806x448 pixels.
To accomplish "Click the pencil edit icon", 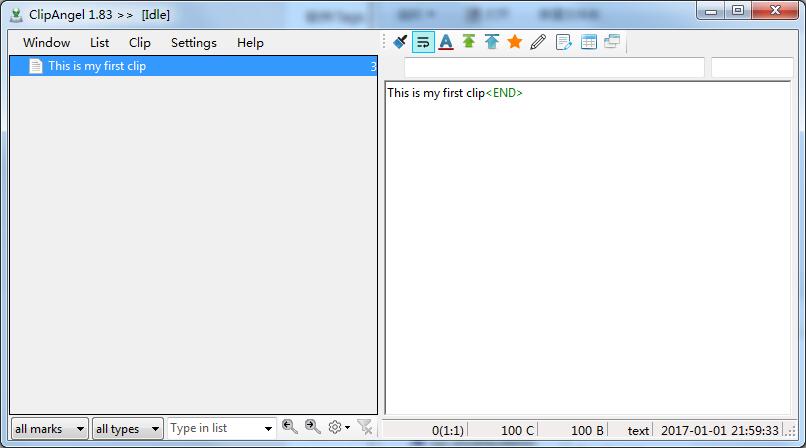I will pyautogui.click(x=538, y=42).
